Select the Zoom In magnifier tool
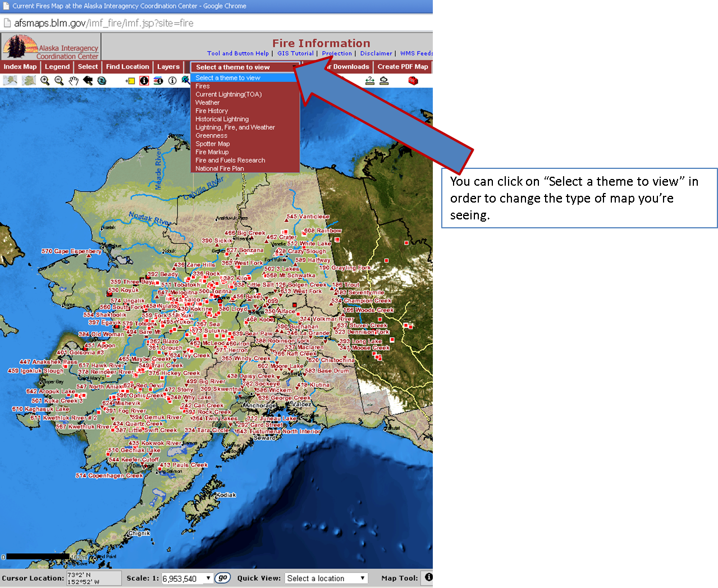This screenshot has width=718, height=588. (45, 81)
